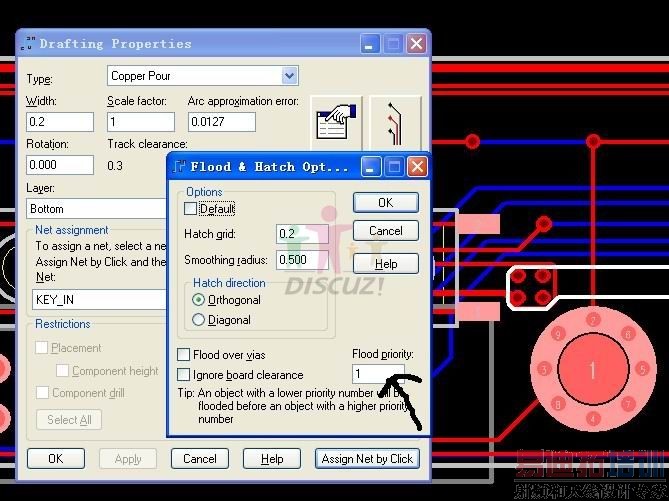Click the four-via cluster on the PCB
The height and width of the screenshot is (501, 669).
[x=531, y=287]
